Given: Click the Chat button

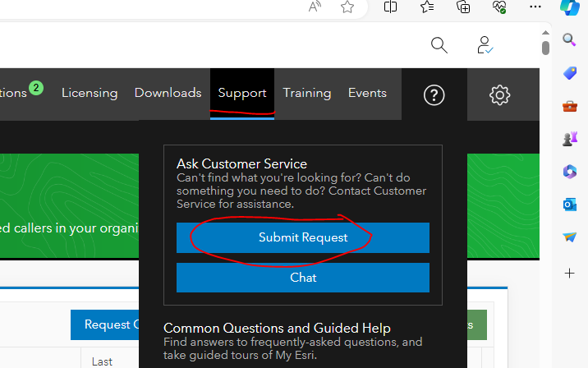Looking at the screenshot, I should pos(303,278).
